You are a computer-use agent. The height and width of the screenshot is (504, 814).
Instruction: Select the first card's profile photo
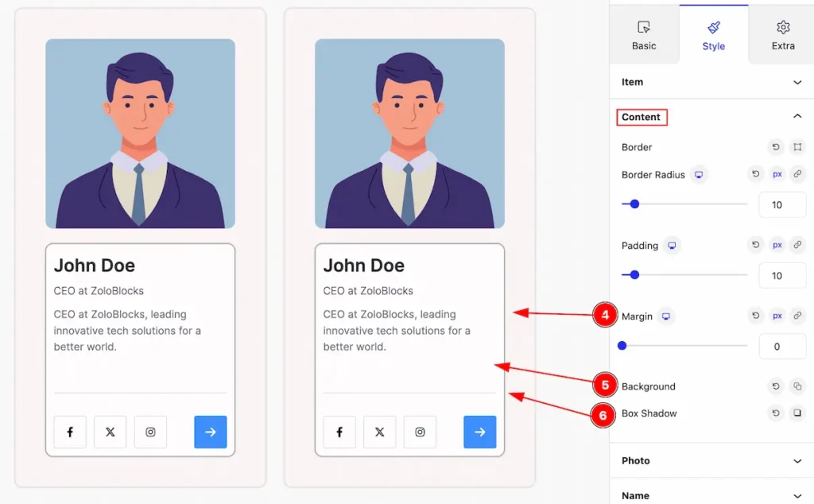[140, 134]
